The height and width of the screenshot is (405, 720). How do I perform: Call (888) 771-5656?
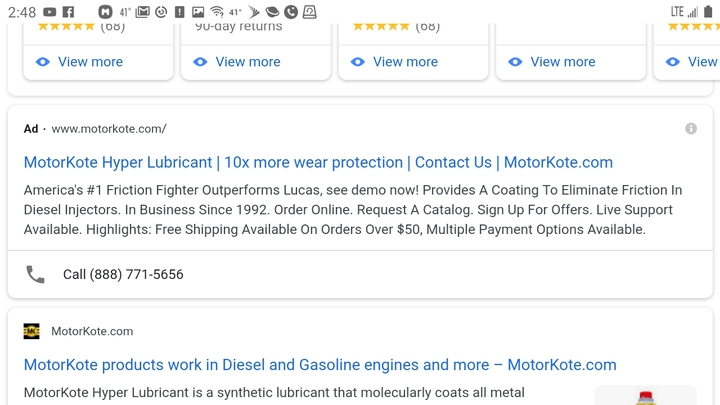[123, 274]
